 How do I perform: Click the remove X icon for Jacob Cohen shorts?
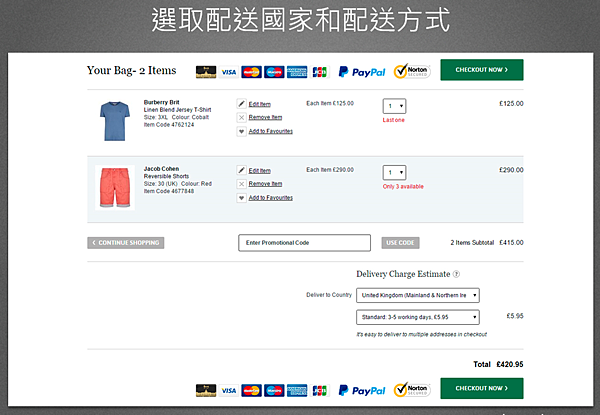(241, 184)
